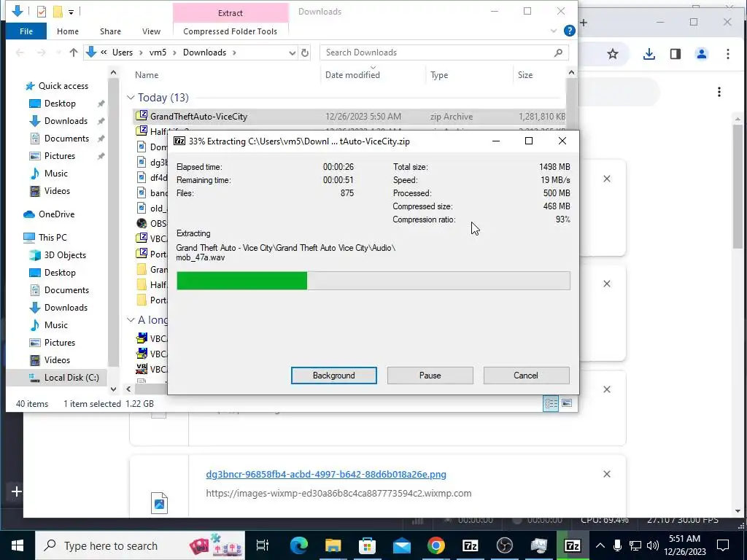Select Local Disk (C:) drive
Viewport: 747px width, 560px height.
coord(71,378)
